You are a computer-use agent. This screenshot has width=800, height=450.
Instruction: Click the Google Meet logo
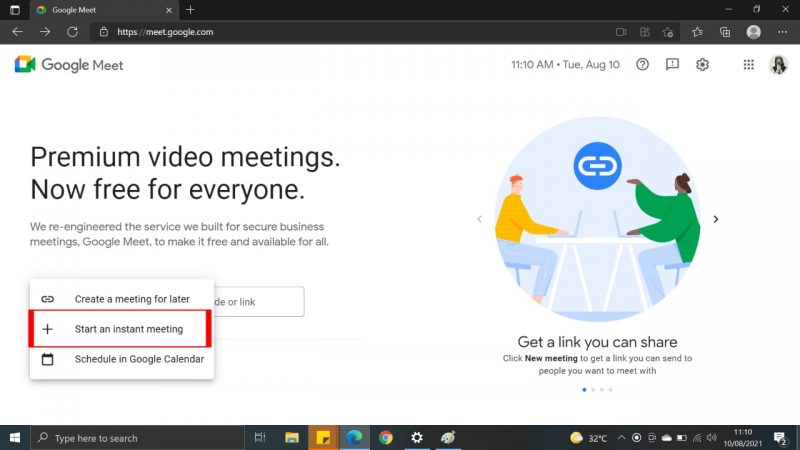tap(69, 65)
